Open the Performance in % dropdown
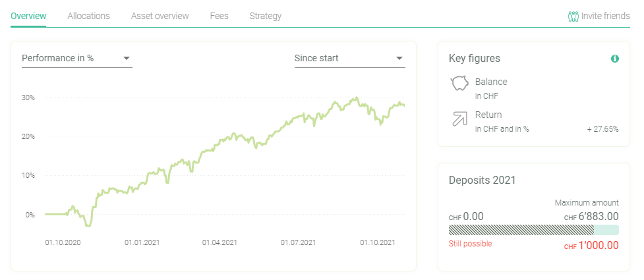The height and width of the screenshot is (280, 644). 77,59
